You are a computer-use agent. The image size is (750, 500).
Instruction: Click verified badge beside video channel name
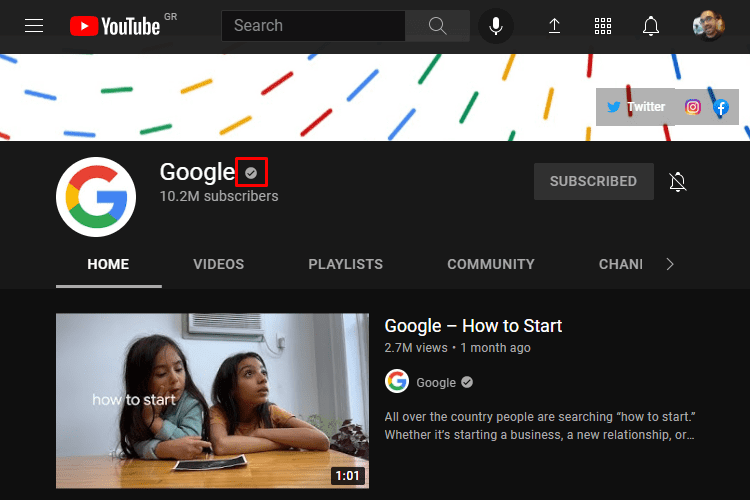(x=467, y=382)
